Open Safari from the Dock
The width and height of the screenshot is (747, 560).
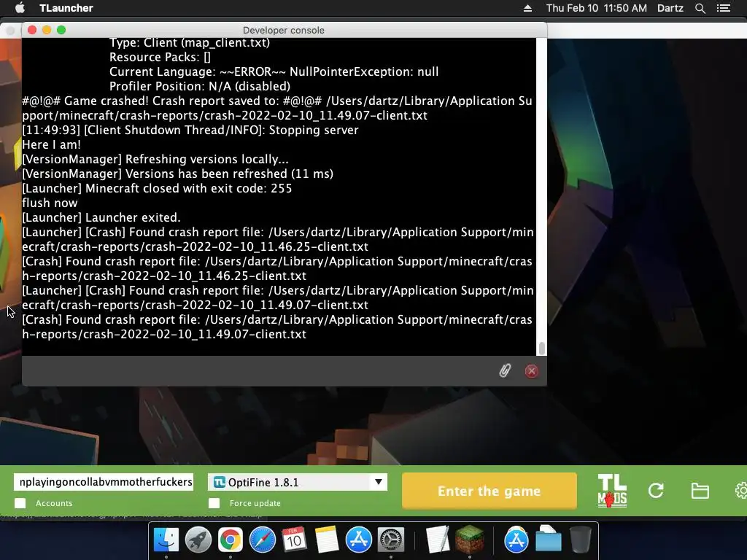[x=262, y=540]
